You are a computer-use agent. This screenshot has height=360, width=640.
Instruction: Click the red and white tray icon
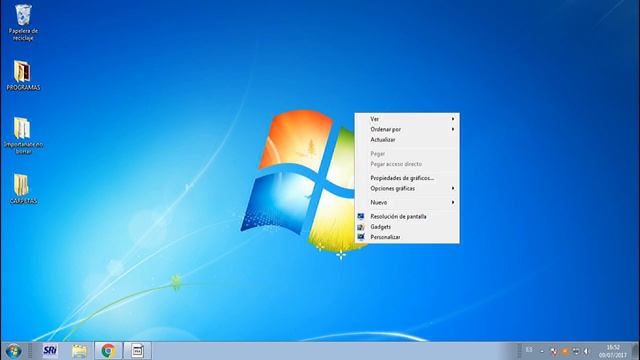[x=554, y=351]
